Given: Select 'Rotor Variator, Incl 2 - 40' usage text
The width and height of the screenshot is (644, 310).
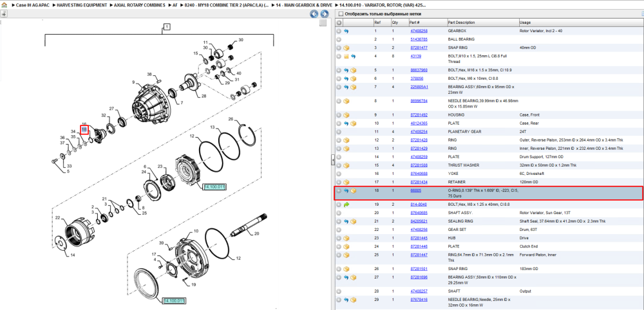Looking at the screenshot, I should (x=540, y=31).
